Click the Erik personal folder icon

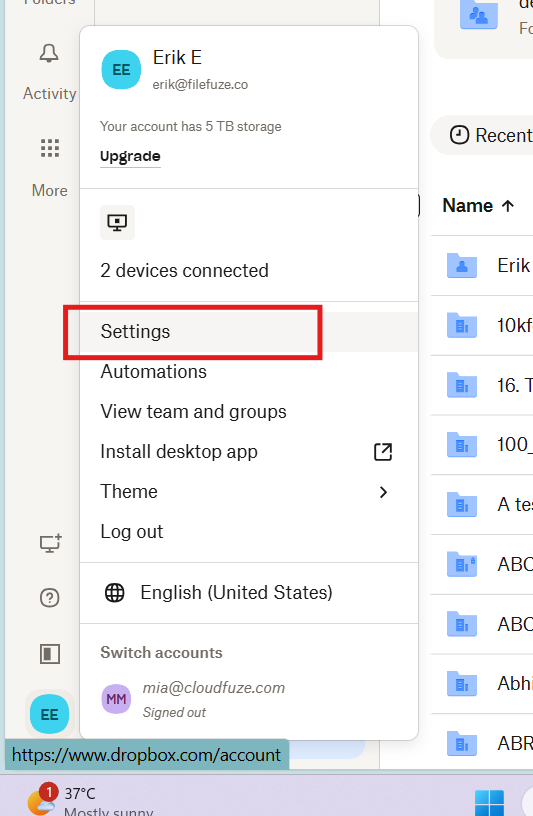coord(462,265)
